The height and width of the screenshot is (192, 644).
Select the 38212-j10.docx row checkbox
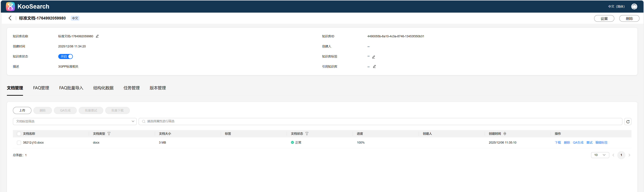[19, 143]
